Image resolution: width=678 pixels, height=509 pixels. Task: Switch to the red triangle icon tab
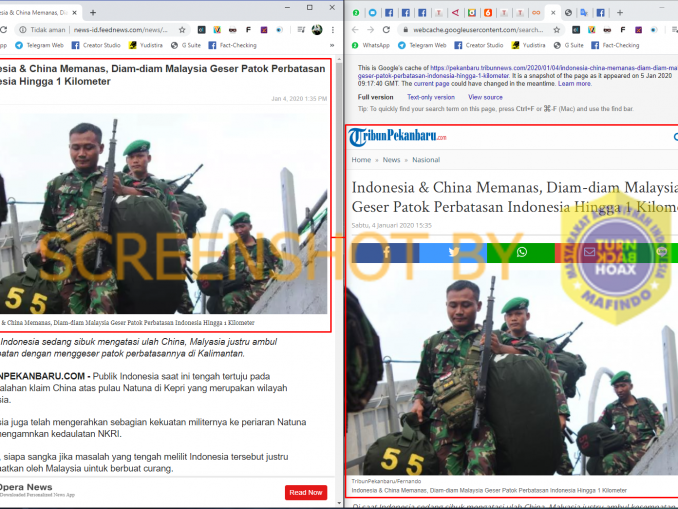[455, 13]
